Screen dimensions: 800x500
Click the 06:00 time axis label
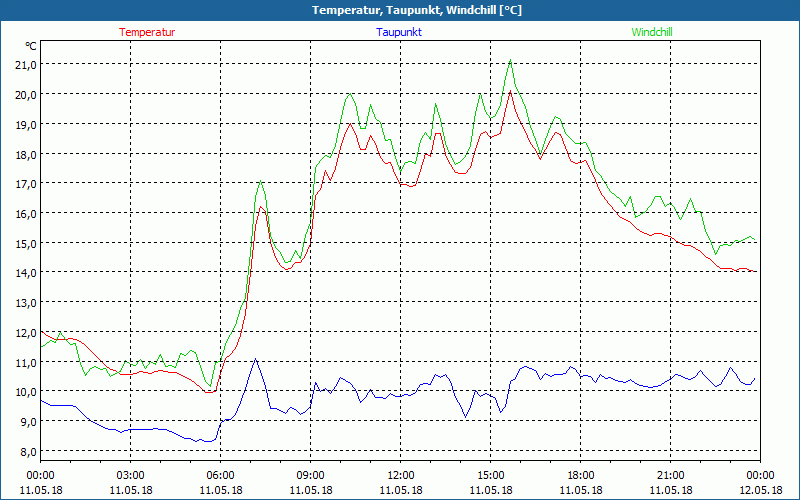point(220,476)
